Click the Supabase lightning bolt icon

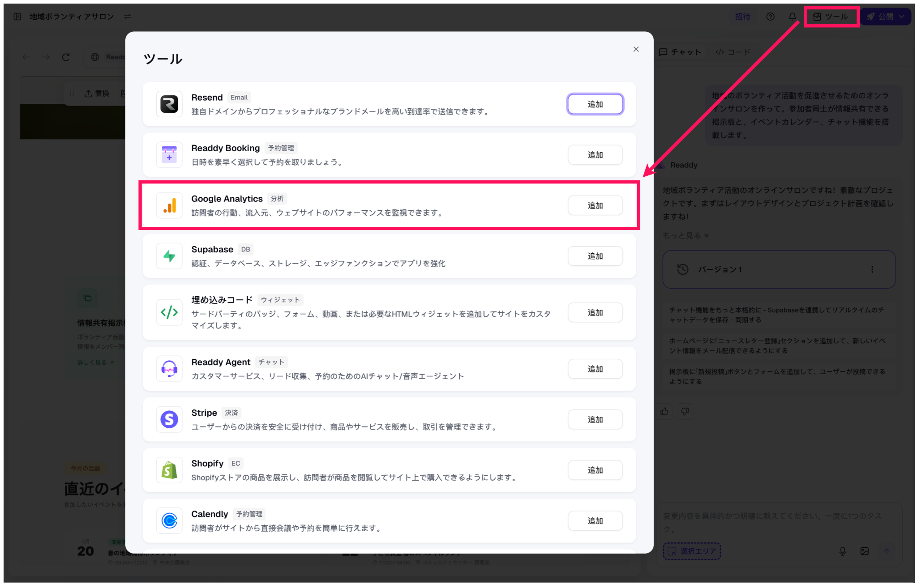click(x=169, y=256)
